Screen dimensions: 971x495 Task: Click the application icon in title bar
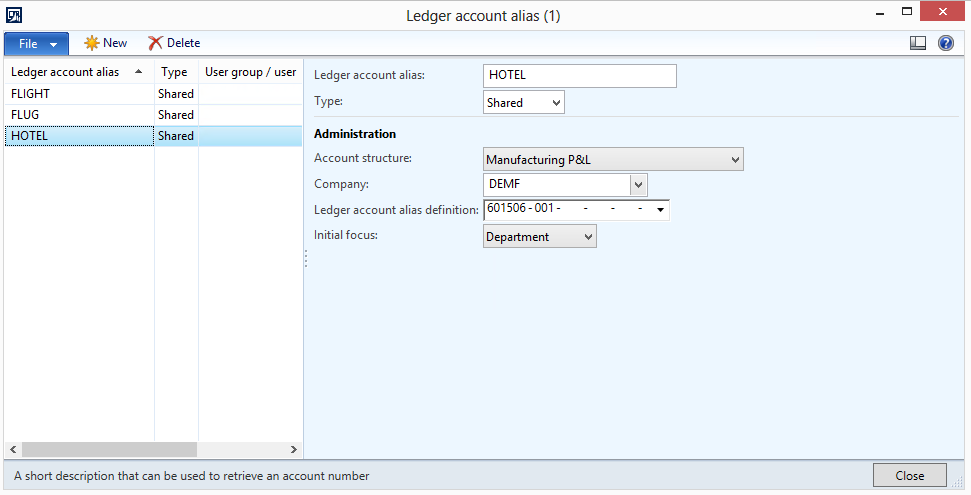(x=14, y=14)
